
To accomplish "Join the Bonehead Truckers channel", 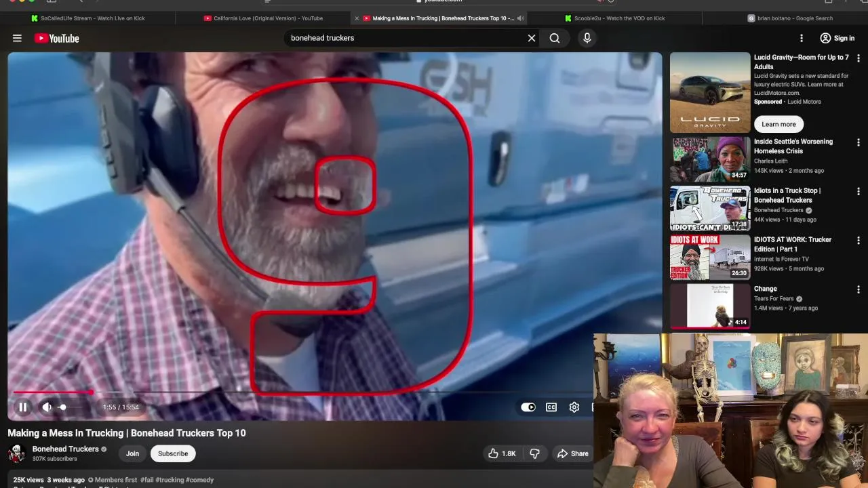I will [x=132, y=453].
